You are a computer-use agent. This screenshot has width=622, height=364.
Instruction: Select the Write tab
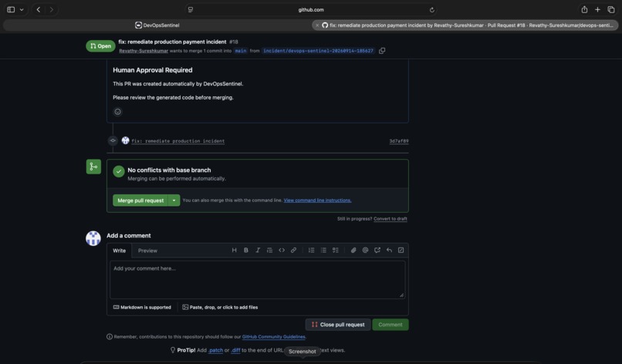click(x=119, y=251)
